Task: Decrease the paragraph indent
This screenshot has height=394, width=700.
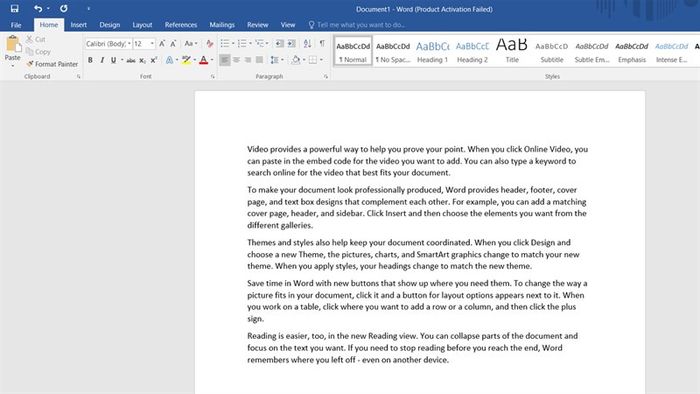Action: click(279, 44)
